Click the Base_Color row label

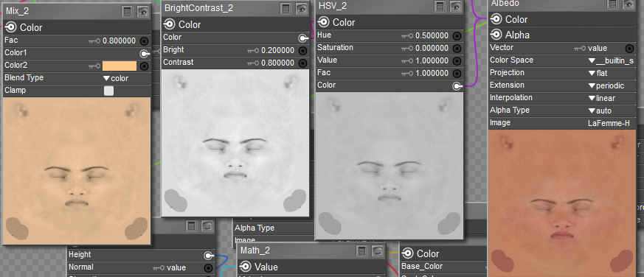422,267
